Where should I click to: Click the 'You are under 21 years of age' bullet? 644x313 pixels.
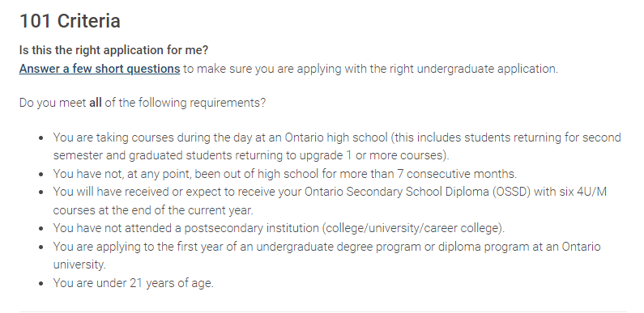(133, 283)
